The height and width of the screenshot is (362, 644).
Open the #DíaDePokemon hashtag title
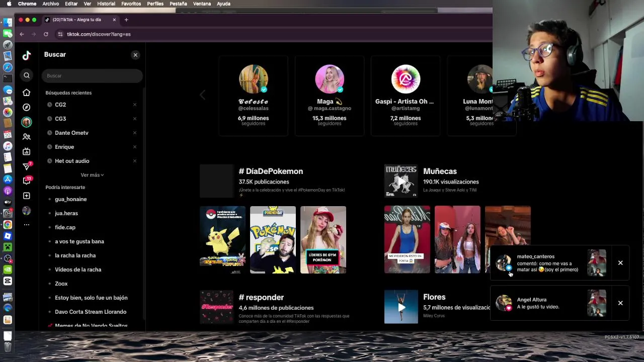[x=271, y=171]
